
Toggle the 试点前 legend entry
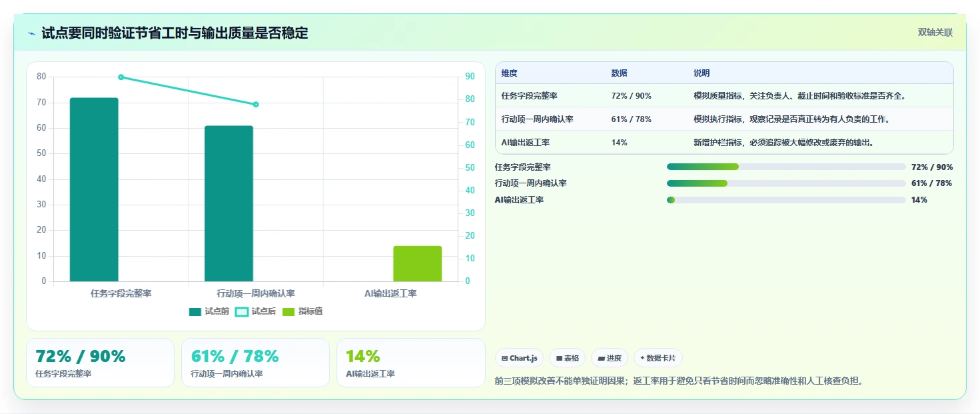point(209,311)
